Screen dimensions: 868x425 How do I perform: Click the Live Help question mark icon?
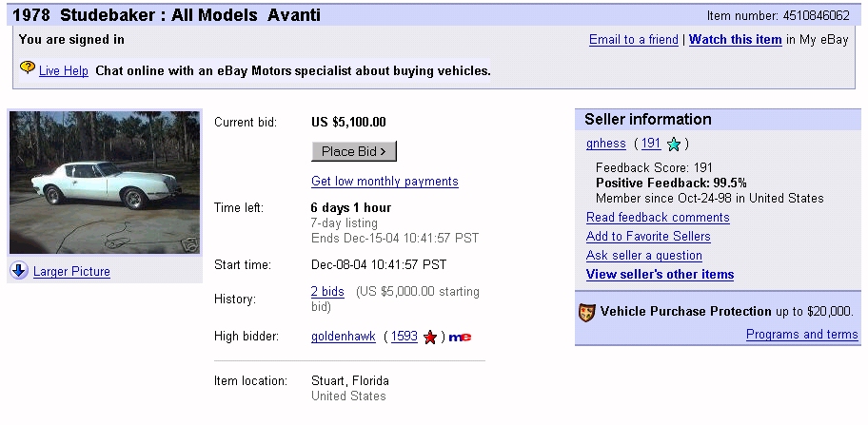click(28, 68)
